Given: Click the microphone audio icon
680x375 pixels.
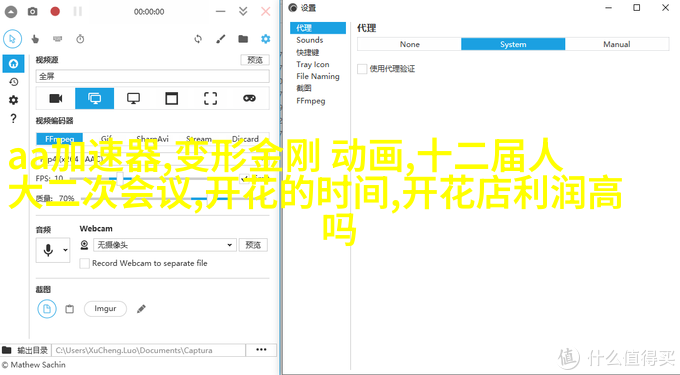Looking at the screenshot, I should click(x=48, y=250).
